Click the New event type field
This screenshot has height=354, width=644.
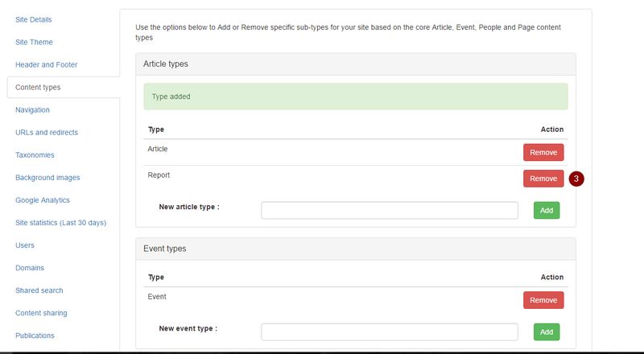(389, 331)
